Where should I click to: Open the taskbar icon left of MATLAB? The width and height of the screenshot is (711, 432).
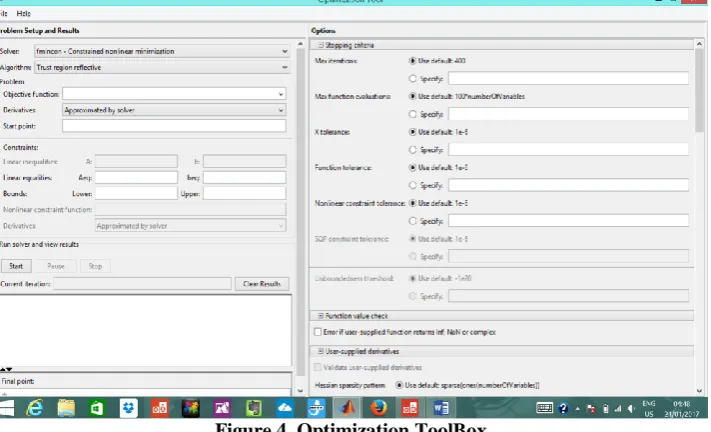click(x=316, y=408)
